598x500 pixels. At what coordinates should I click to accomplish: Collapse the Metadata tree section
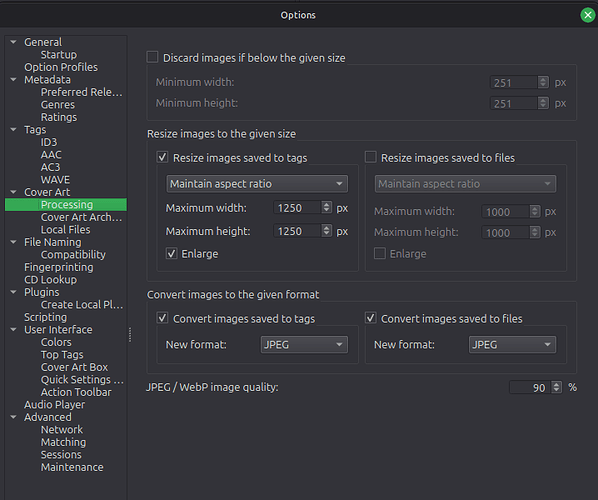(x=13, y=79)
